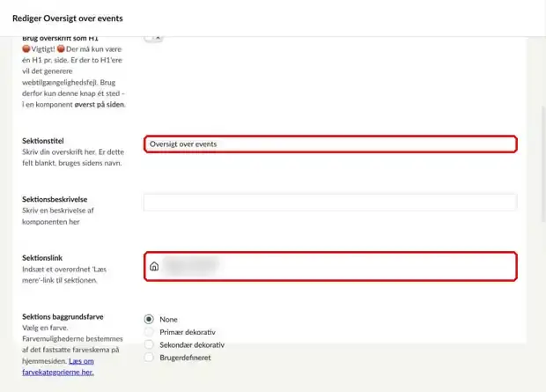Click the Sektionslink field label
Image resolution: width=546 pixels, height=392 pixels.
pyautogui.click(x=42, y=258)
